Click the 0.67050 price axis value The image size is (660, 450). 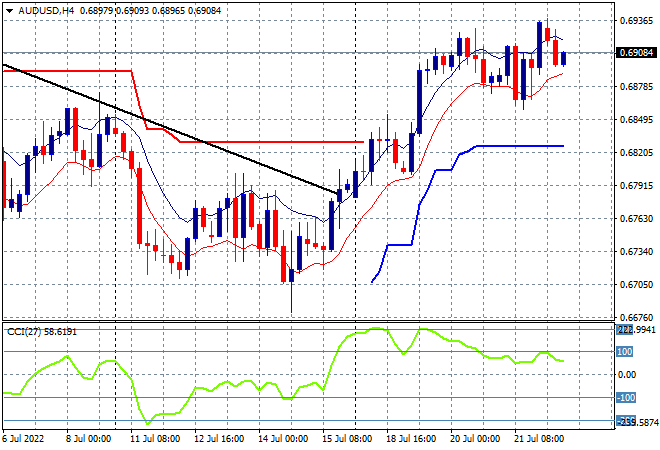pyautogui.click(x=636, y=285)
